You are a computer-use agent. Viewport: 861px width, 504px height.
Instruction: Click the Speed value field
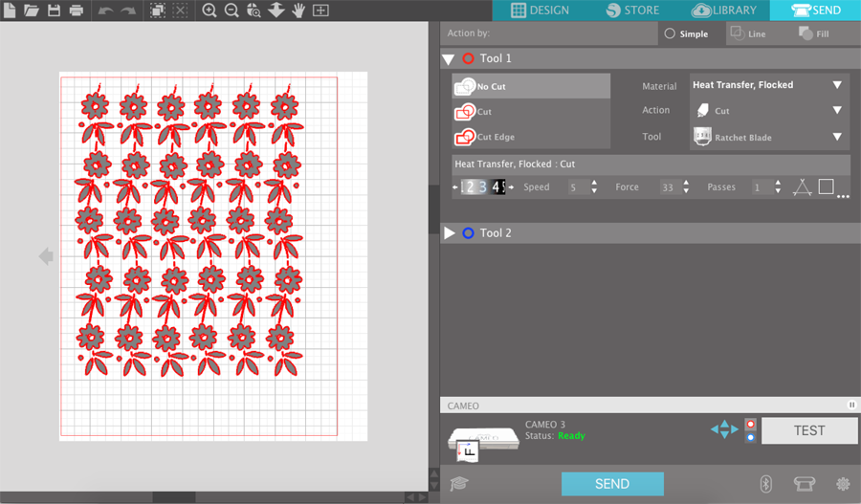578,187
